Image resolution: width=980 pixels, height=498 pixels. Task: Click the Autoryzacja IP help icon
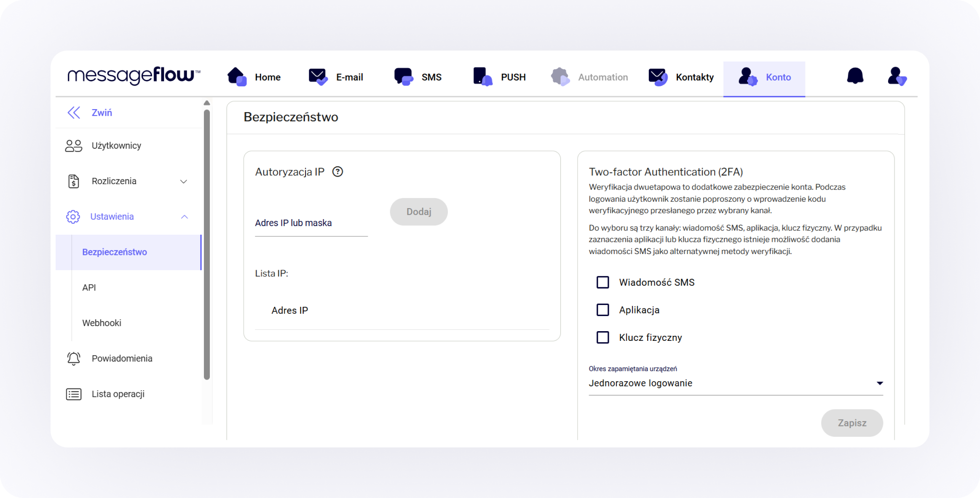click(337, 172)
